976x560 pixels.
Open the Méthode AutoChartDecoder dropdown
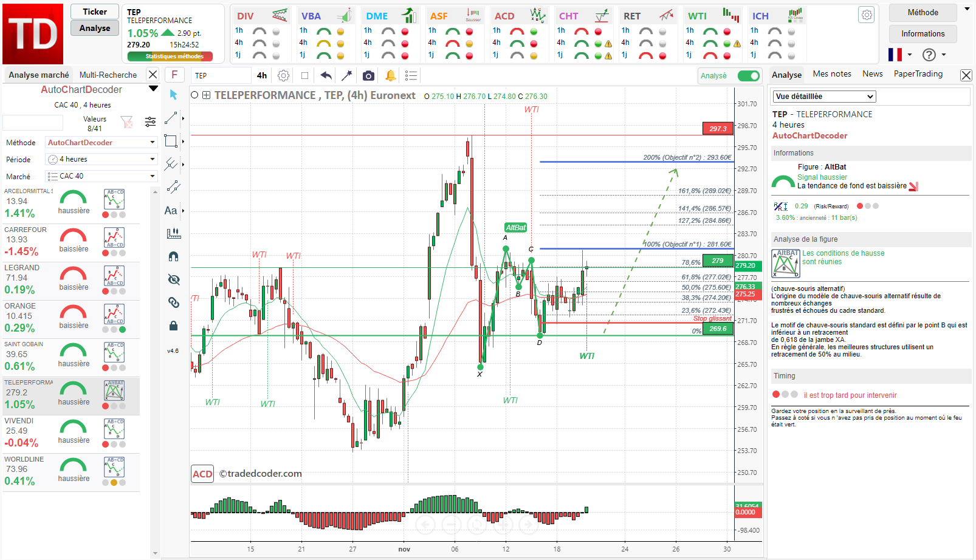coord(101,142)
